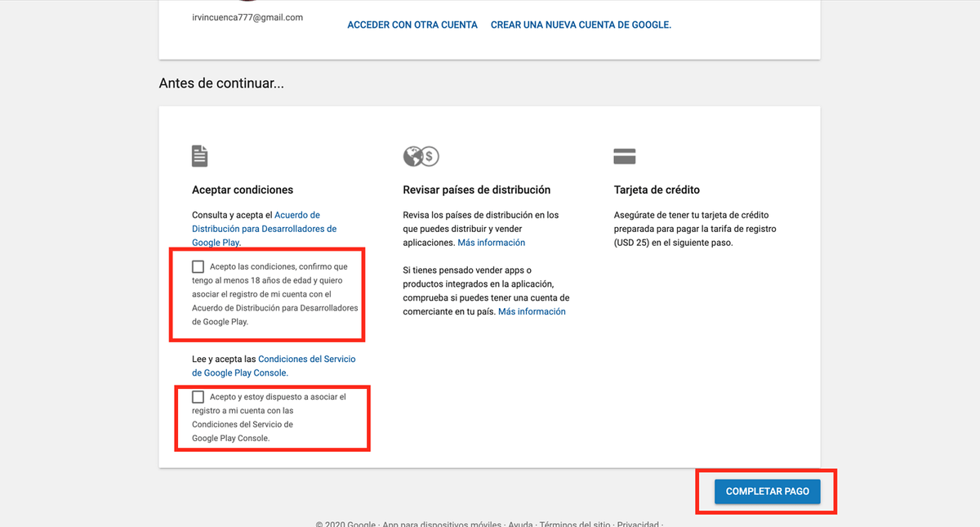Tick 'Acepto y estoy dispuesto a asociar' checkbox
This screenshot has height=527, width=980.
(198, 397)
